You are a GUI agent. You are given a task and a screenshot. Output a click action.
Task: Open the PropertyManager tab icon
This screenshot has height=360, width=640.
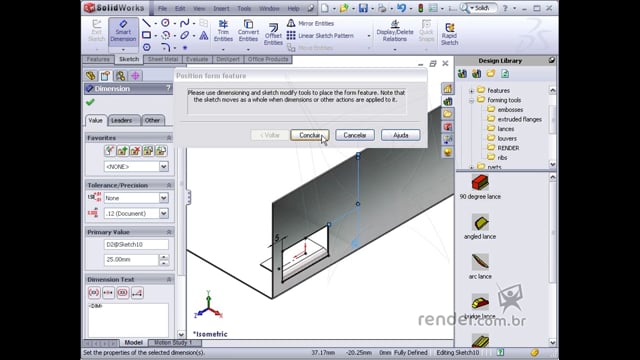click(x=105, y=76)
